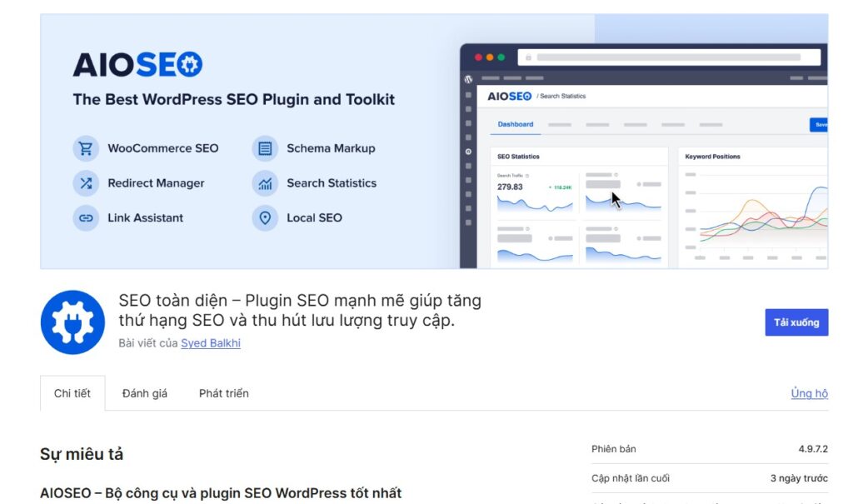
Task: Switch to the Đánh giá tab
Action: (145, 393)
